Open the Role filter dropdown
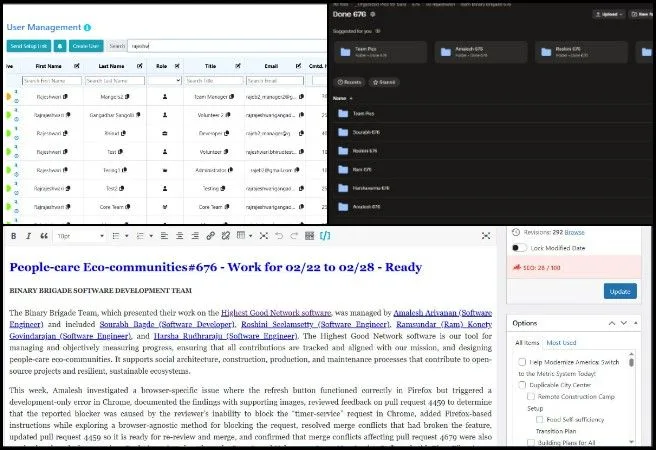This screenshot has height=450, width=656. tap(162, 80)
